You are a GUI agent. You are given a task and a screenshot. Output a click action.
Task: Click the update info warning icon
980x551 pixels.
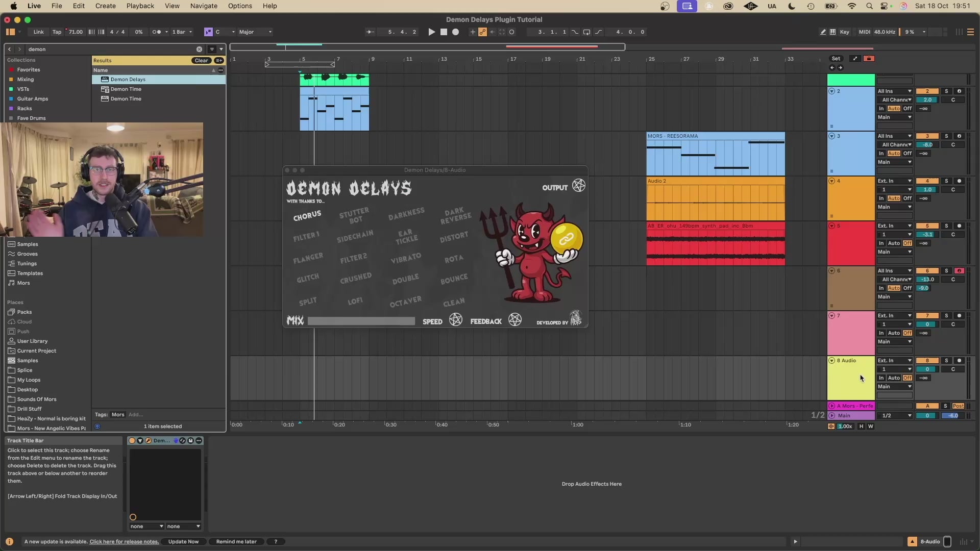[9, 541]
